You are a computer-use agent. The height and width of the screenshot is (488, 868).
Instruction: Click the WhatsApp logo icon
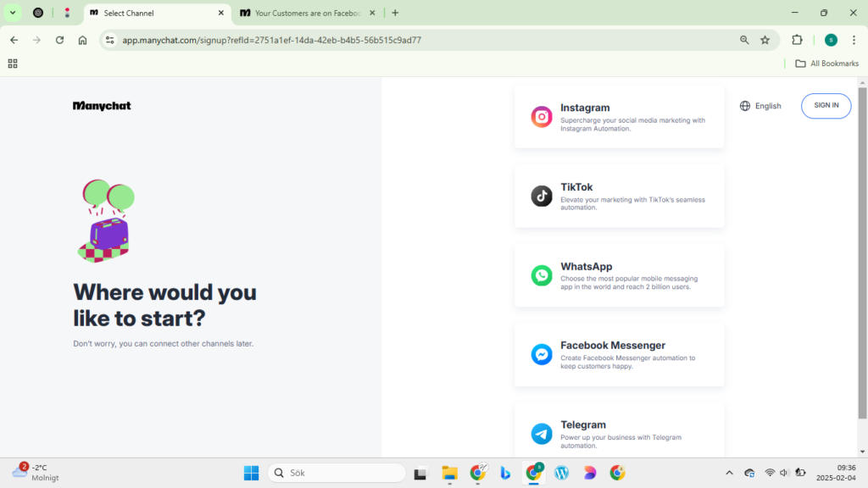pyautogui.click(x=542, y=275)
